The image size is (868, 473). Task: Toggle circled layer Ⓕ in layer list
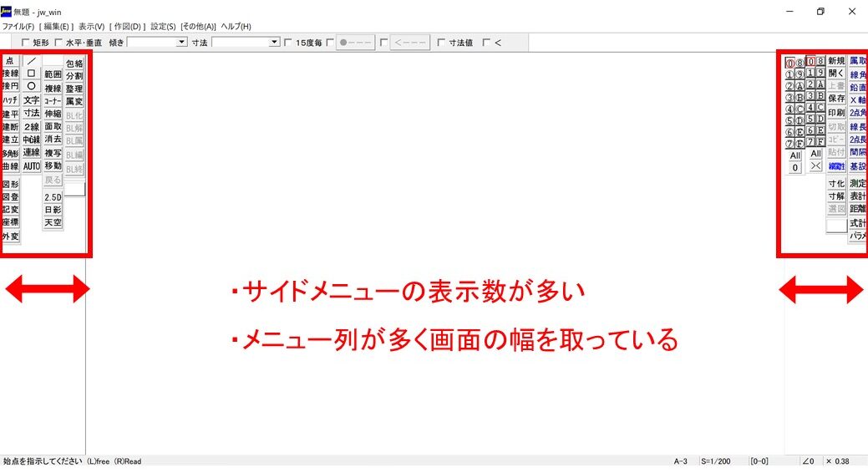click(x=799, y=144)
